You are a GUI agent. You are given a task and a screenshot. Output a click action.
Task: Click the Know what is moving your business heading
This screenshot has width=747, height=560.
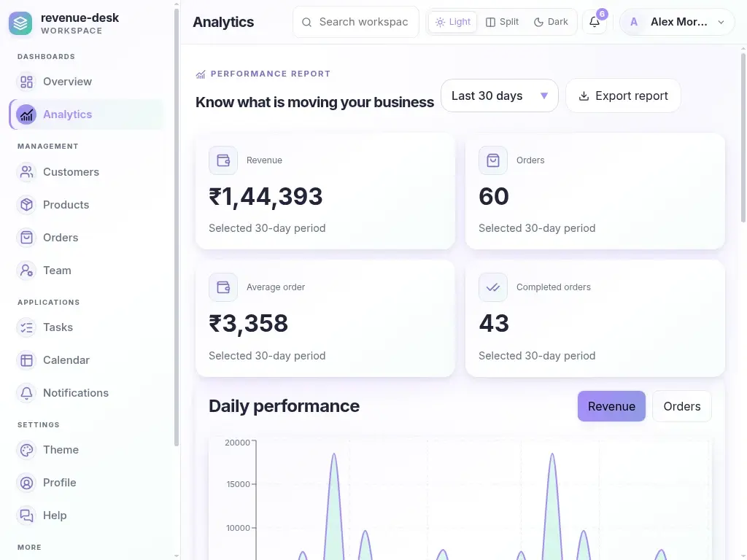[x=315, y=102]
